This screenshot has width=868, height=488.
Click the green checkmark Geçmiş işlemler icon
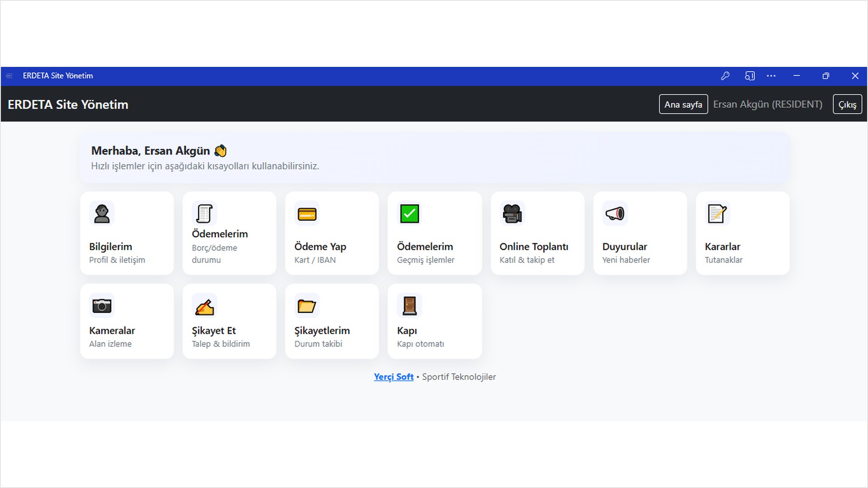coord(410,214)
